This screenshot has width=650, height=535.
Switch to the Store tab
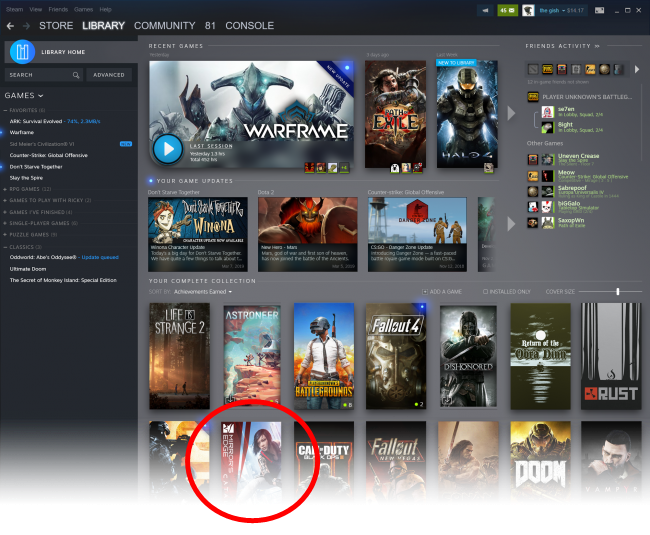pos(56,26)
